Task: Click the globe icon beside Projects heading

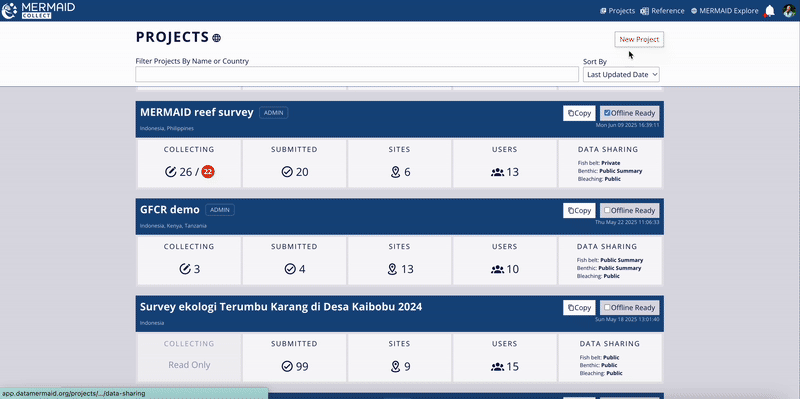Action: pos(216,38)
